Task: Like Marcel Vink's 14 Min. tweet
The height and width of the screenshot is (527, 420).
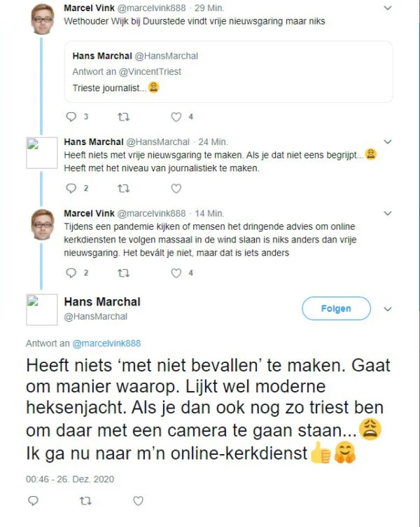Action: click(176, 273)
